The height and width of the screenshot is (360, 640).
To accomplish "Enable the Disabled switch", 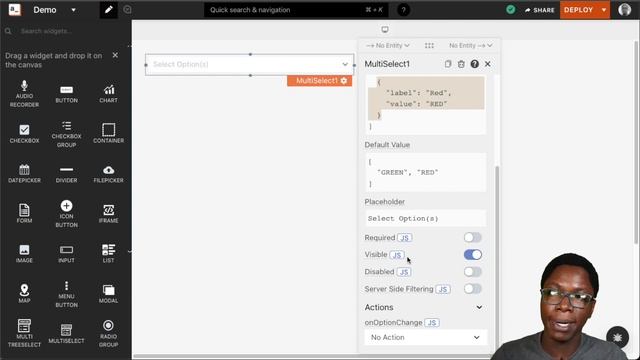I will point(473,272).
